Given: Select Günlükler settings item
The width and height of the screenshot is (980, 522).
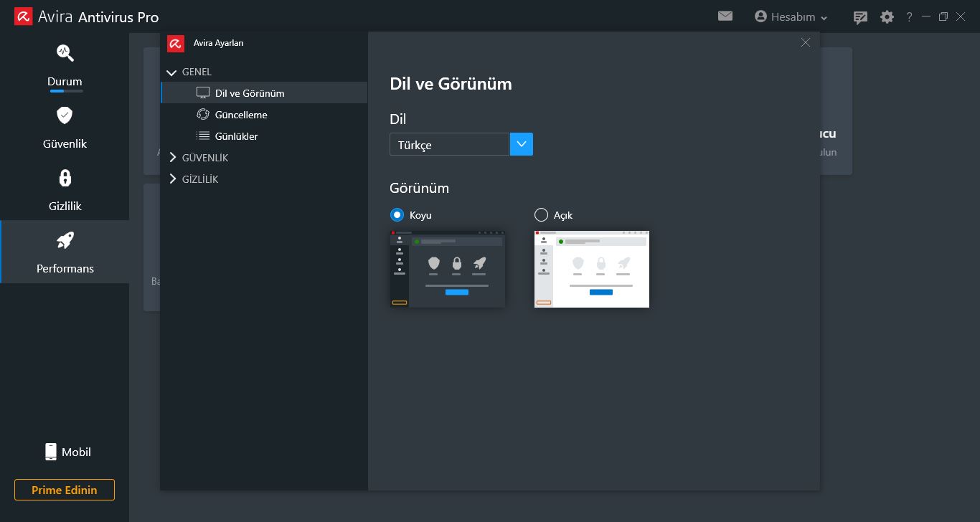Looking at the screenshot, I should tap(264, 136).
